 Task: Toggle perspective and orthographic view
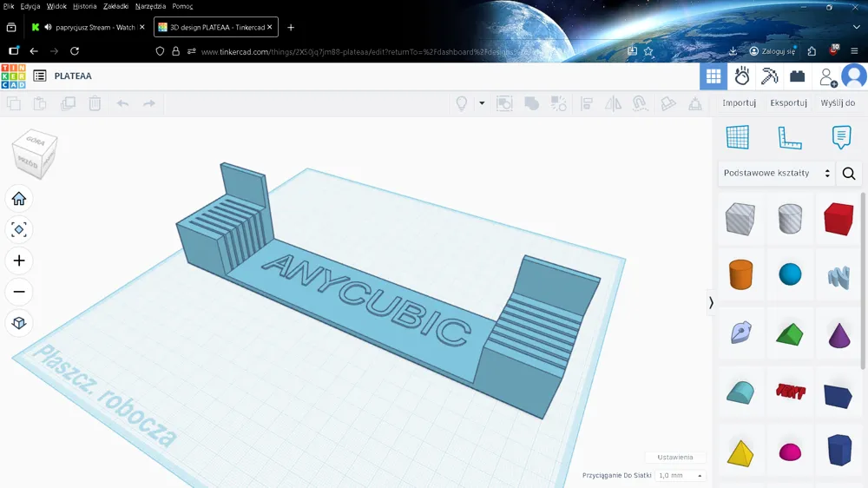coord(19,323)
